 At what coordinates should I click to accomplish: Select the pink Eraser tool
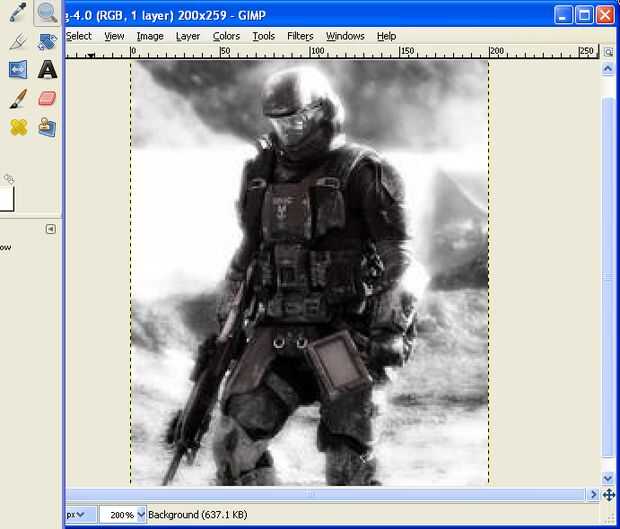tap(47, 98)
